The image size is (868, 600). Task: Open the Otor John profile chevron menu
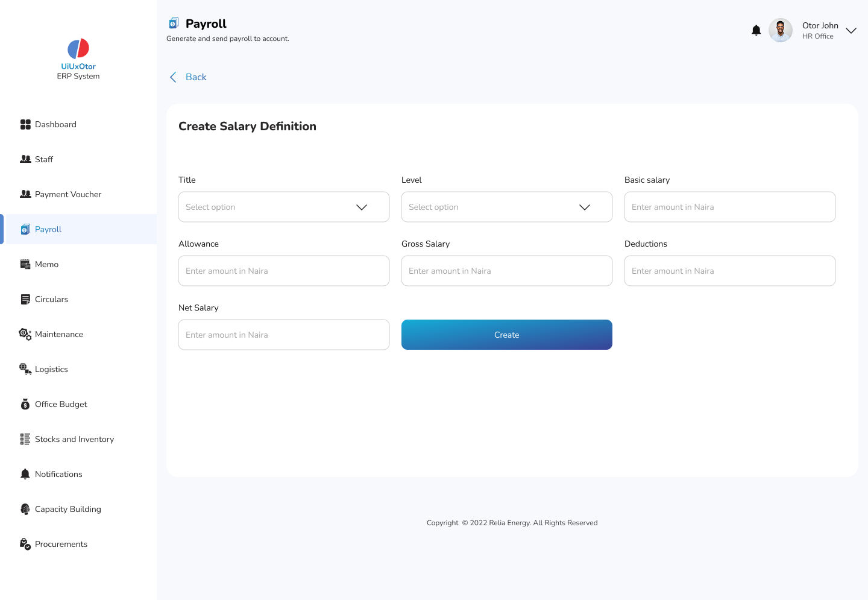coord(851,30)
